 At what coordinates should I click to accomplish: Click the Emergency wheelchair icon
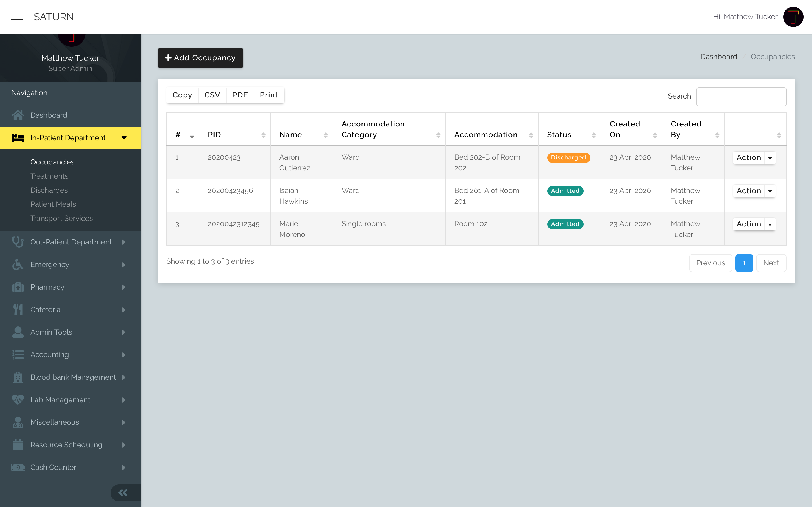coord(18,264)
